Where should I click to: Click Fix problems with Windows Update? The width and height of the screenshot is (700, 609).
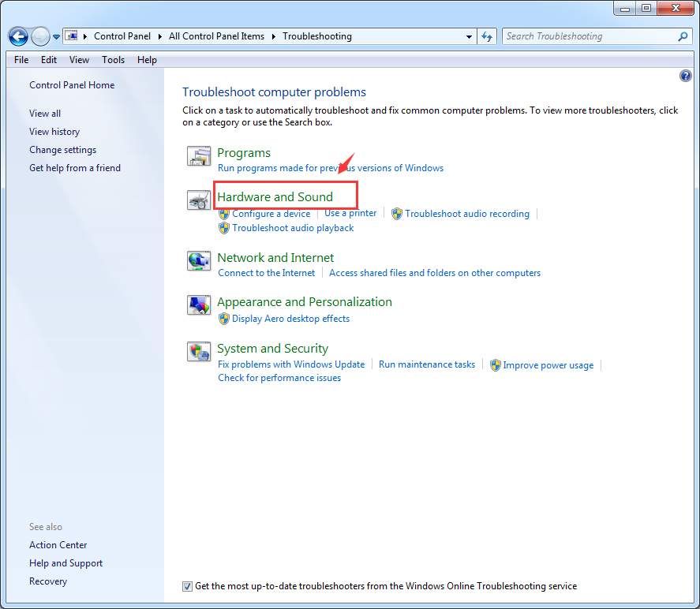point(291,364)
